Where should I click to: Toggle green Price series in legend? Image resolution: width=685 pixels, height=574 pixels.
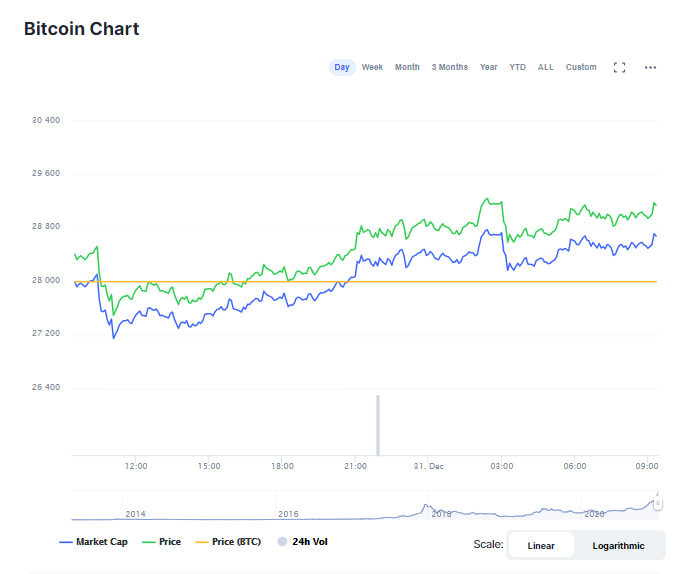point(162,542)
